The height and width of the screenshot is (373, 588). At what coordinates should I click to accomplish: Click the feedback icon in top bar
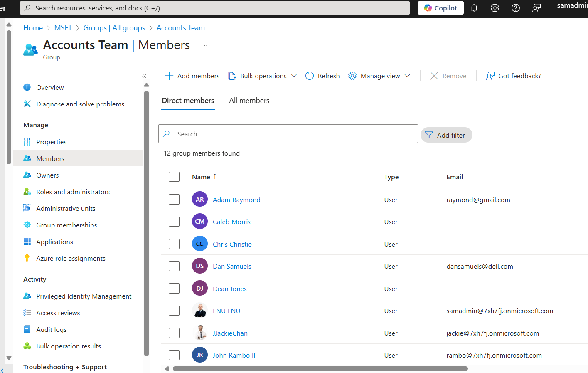coord(536,8)
